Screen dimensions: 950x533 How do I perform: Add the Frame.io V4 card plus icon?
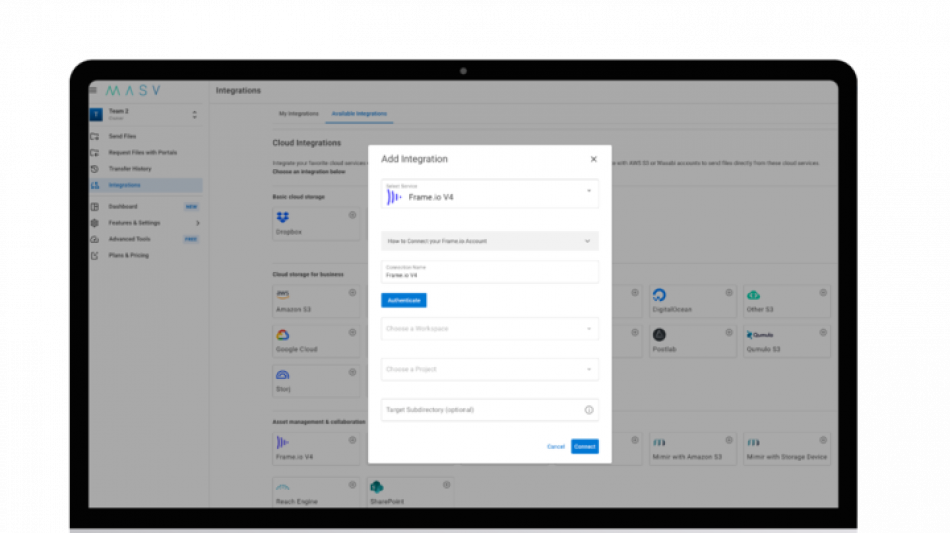352,440
